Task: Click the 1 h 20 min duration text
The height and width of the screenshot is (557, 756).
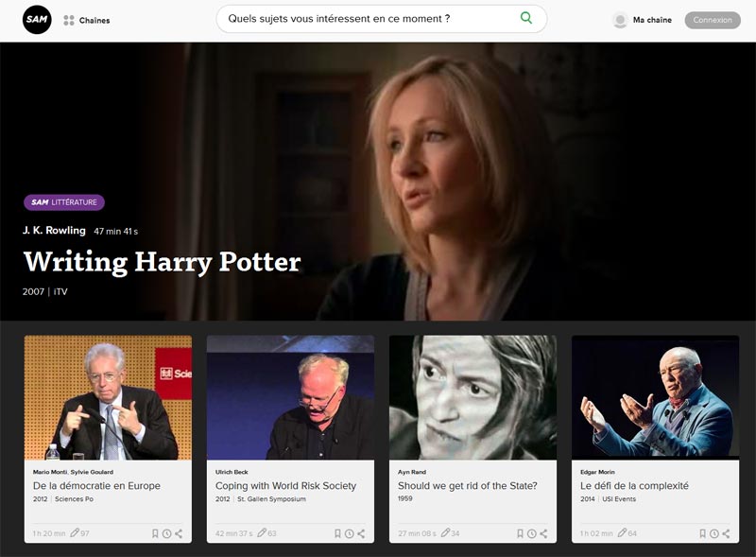Action: coord(49,533)
